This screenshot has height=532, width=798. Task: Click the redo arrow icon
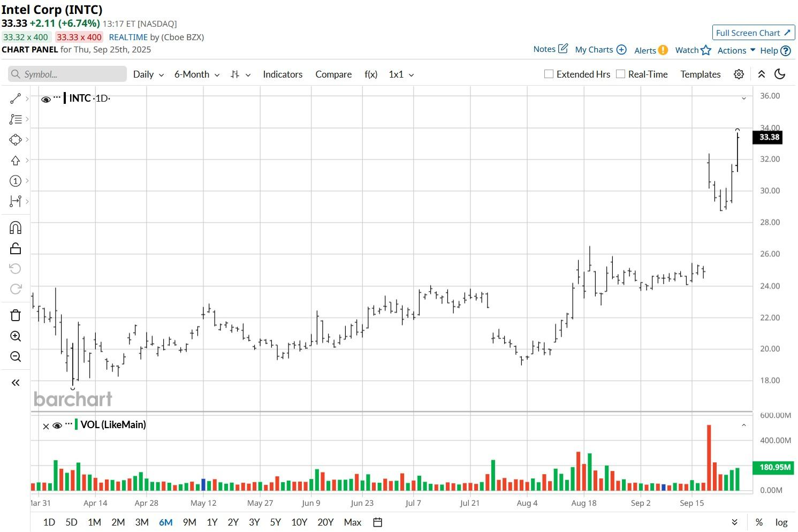(16, 289)
